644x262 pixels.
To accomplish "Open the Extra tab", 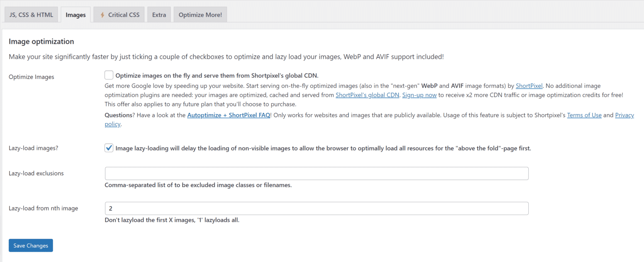I will (159, 15).
